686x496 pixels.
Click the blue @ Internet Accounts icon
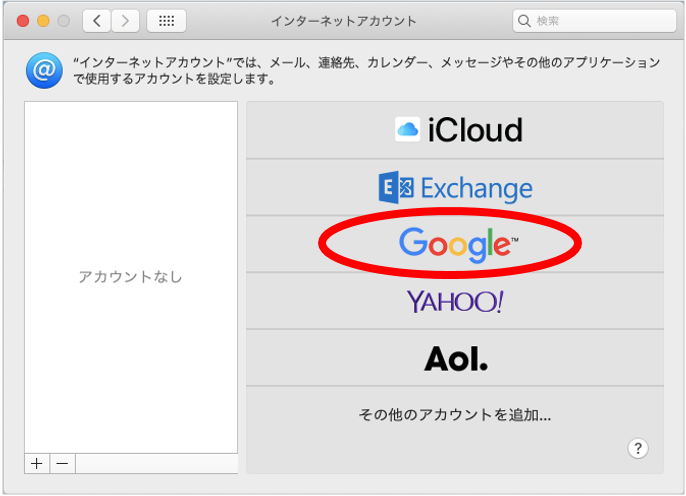(x=44, y=70)
